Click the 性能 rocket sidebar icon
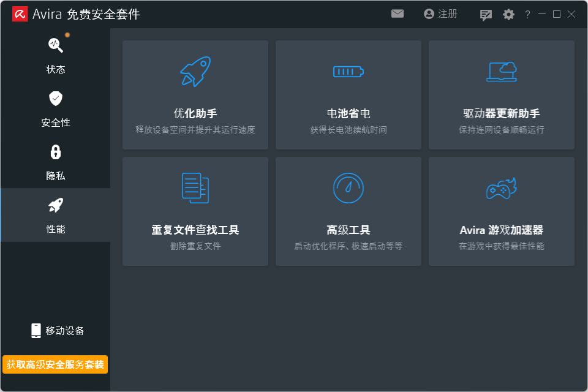 click(x=56, y=205)
